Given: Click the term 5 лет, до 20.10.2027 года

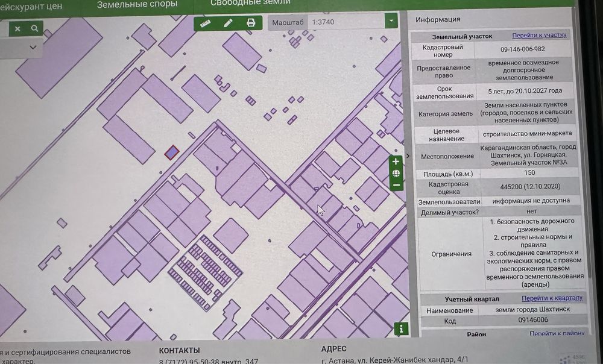Looking at the screenshot, I should 525,91.
